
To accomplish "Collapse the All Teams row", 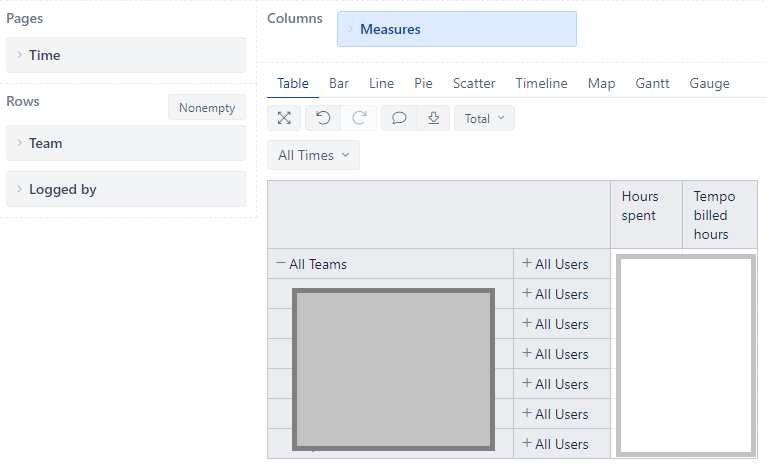I will [x=281, y=263].
